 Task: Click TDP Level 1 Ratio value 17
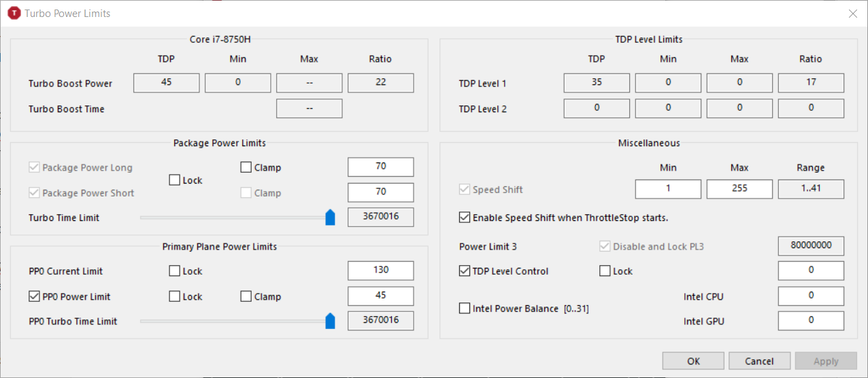click(x=811, y=83)
